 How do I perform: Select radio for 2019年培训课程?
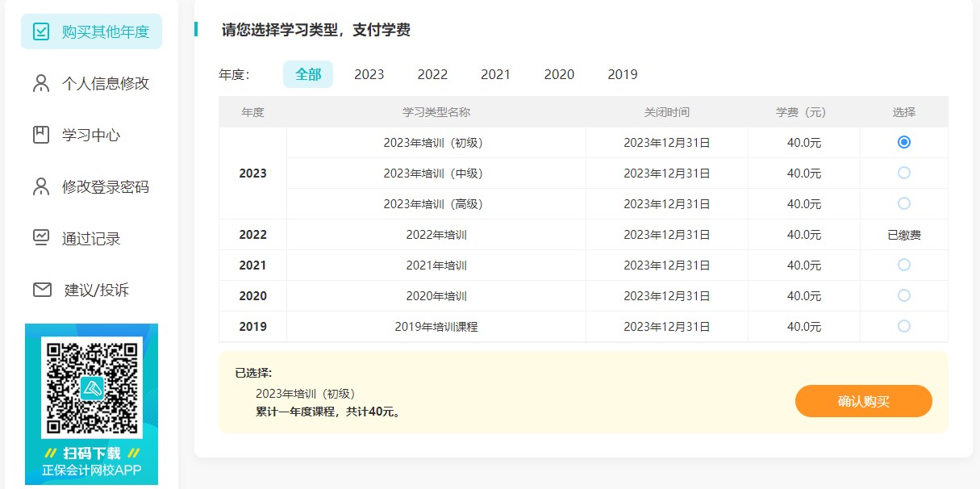click(x=904, y=326)
